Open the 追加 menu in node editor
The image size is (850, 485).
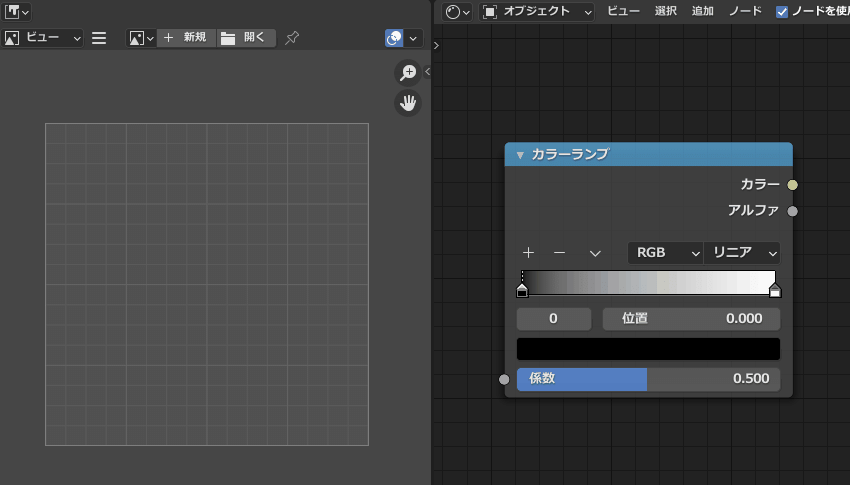click(703, 12)
